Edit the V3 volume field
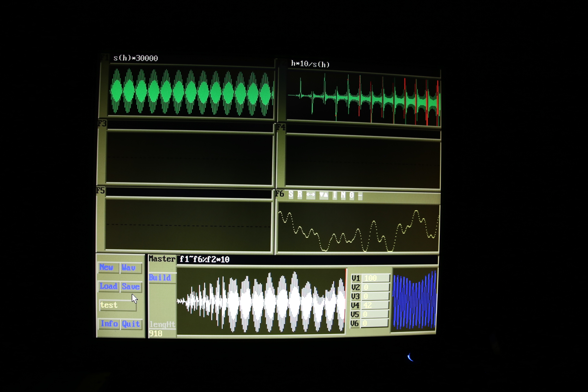 [375, 296]
